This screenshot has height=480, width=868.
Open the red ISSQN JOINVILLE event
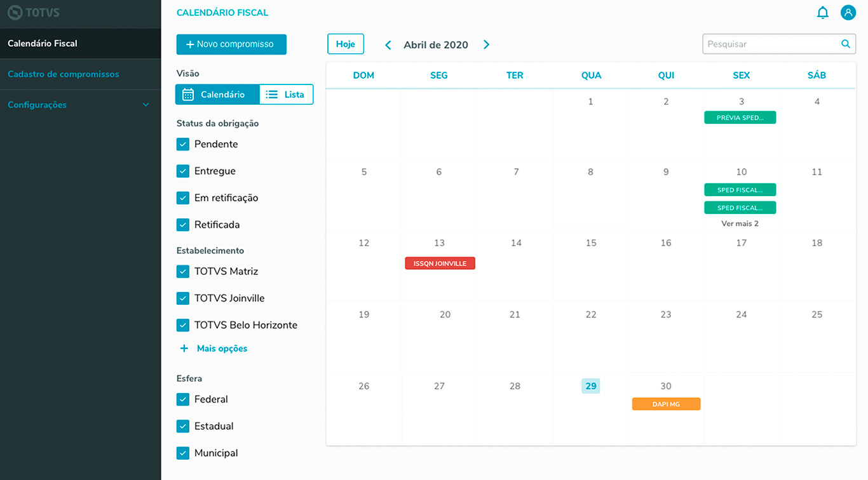tap(440, 263)
